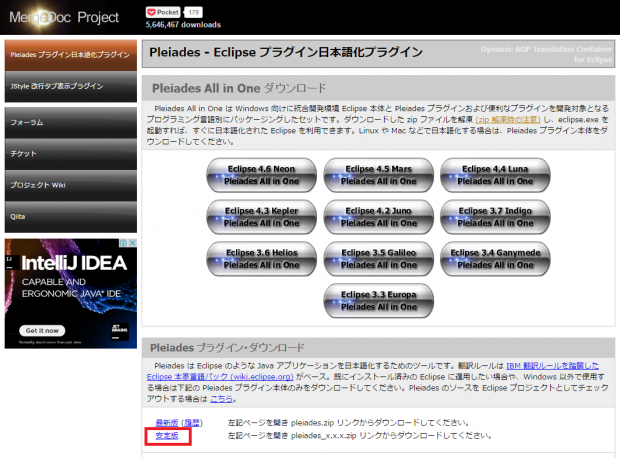This screenshot has width=620, height=458.
Task: Follow the こちら link
Action: [x=221, y=399]
